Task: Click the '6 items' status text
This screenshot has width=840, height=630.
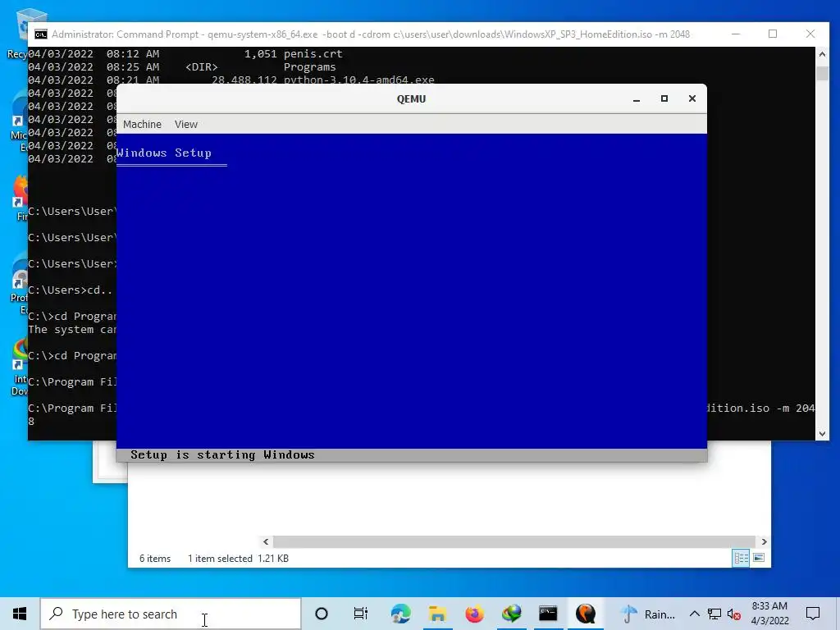Action: [x=155, y=558]
